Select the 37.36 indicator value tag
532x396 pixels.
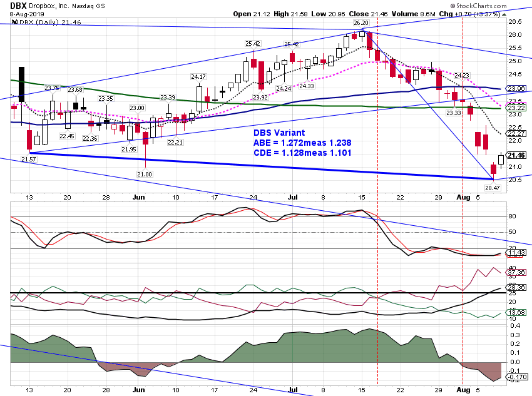516,273
